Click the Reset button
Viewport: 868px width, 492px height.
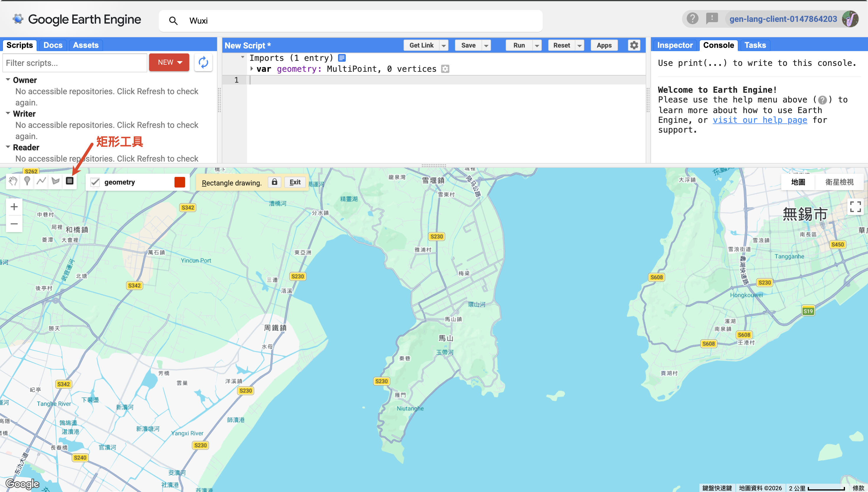pyautogui.click(x=562, y=45)
